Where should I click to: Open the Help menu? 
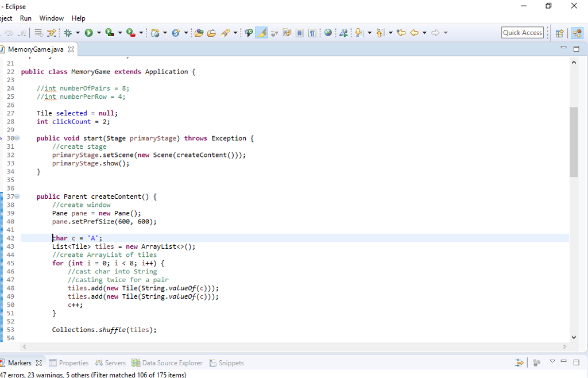point(78,18)
